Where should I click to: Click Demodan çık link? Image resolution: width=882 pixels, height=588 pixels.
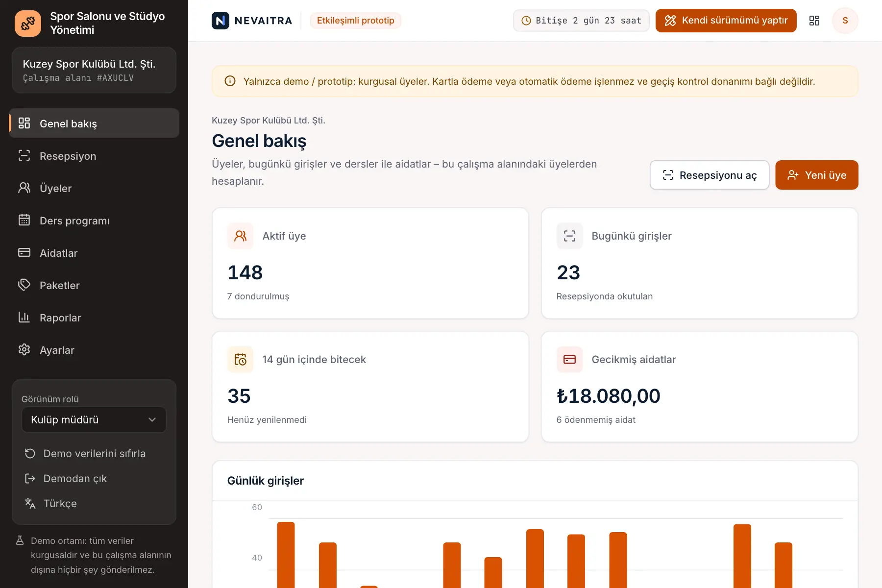(94, 479)
